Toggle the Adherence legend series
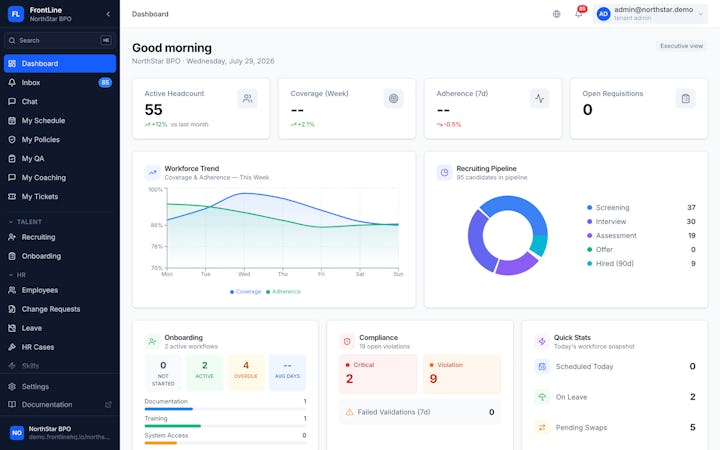This screenshot has height=450, width=720. [283, 292]
